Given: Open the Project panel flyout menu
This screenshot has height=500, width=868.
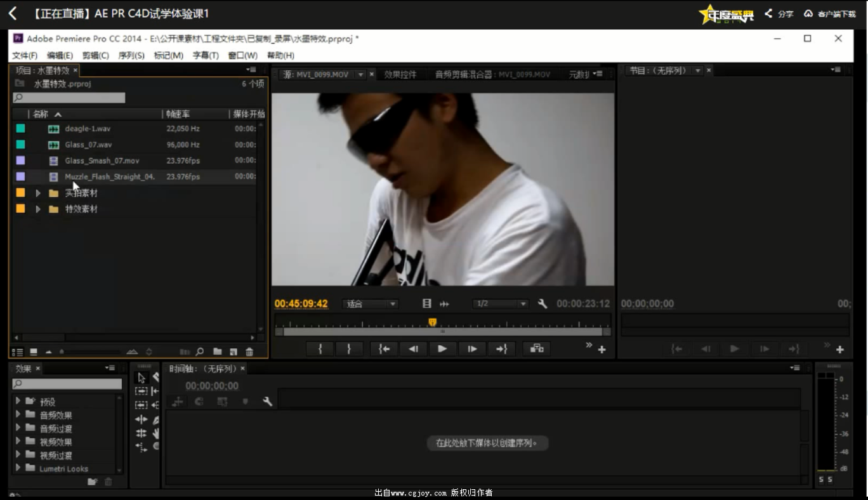Looking at the screenshot, I should pyautogui.click(x=251, y=70).
